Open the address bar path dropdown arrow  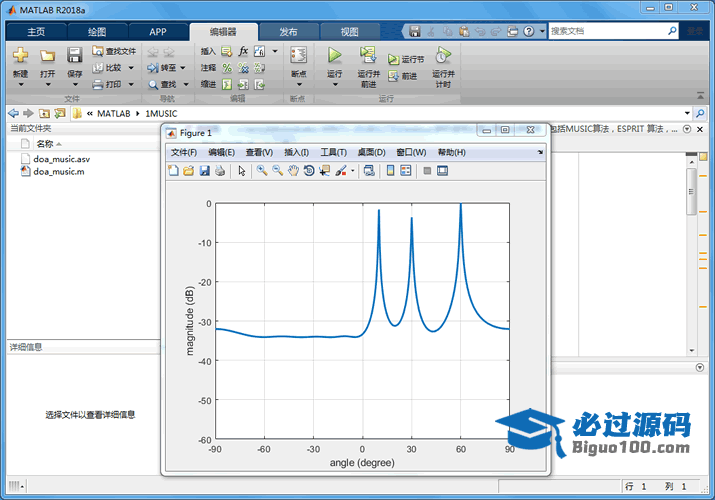click(x=687, y=113)
